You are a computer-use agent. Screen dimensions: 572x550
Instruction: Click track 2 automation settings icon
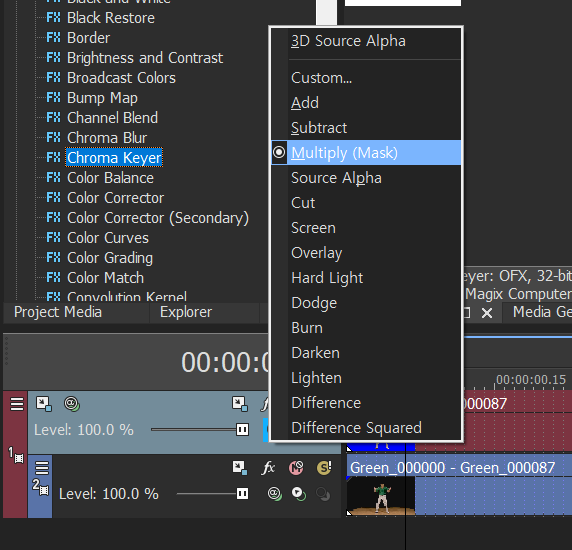tap(275, 494)
